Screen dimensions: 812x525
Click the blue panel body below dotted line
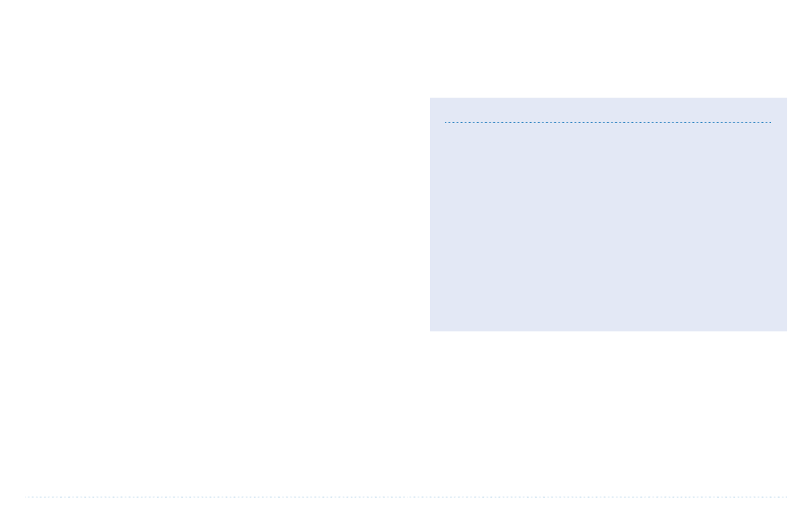click(x=608, y=227)
